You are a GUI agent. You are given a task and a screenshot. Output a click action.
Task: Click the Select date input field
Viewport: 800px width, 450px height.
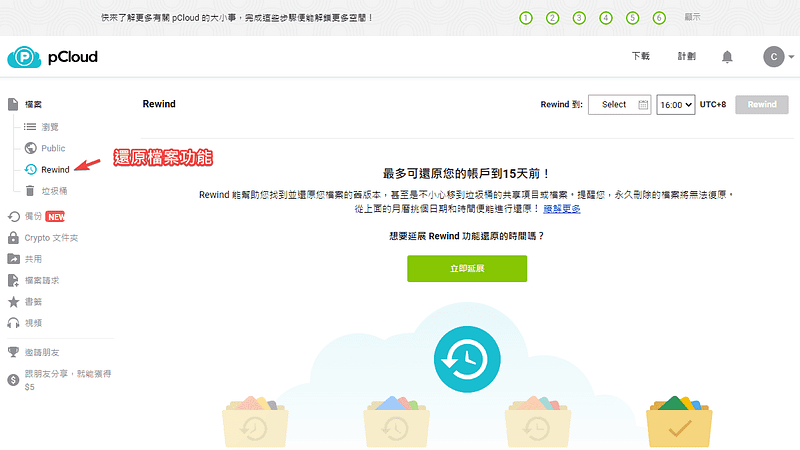pyautogui.click(x=619, y=105)
